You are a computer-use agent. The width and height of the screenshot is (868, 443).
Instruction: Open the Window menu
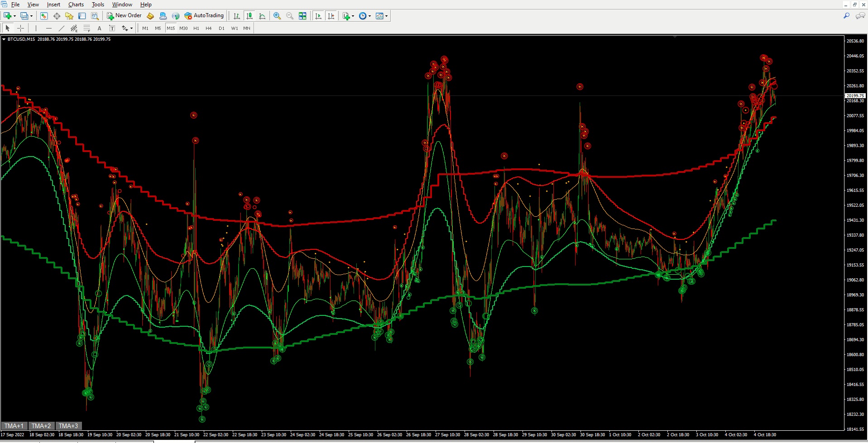pyautogui.click(x=122, y=5)
